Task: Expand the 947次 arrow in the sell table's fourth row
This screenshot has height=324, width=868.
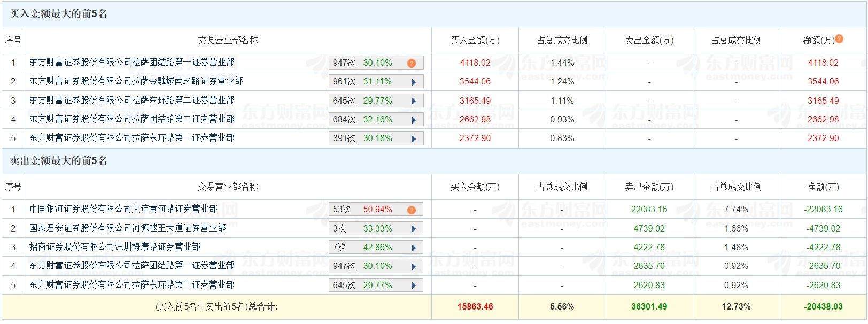Action: click(414, 267)
